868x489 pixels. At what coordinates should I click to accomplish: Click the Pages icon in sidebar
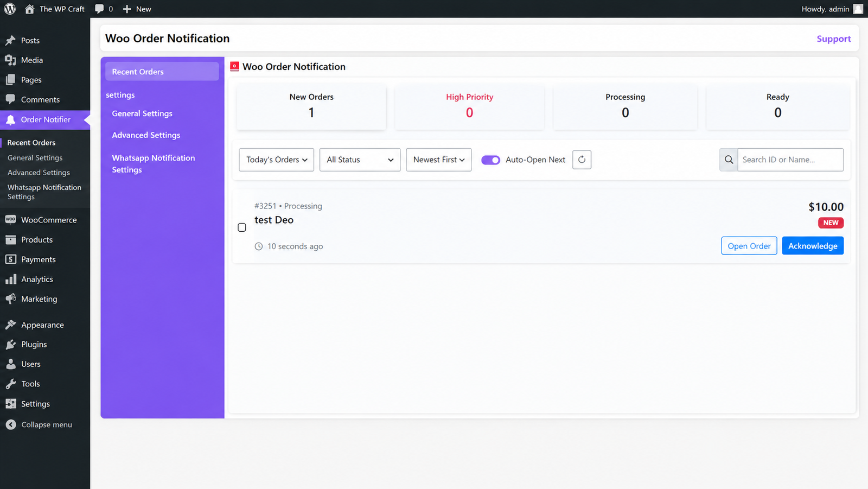[x=10, y=80]
